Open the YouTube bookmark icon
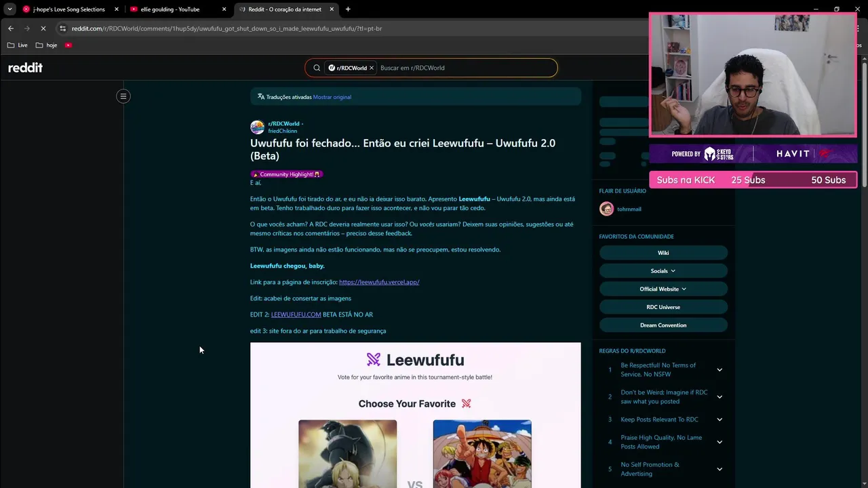Image resolution: width=868 pixels, height=488 pixels. 68,45
